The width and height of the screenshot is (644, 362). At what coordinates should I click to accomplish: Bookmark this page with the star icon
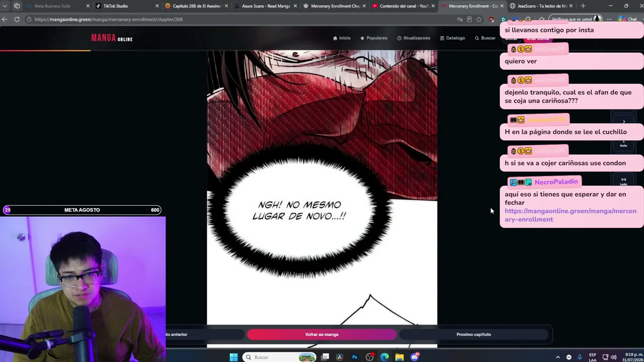click(479, 19)
